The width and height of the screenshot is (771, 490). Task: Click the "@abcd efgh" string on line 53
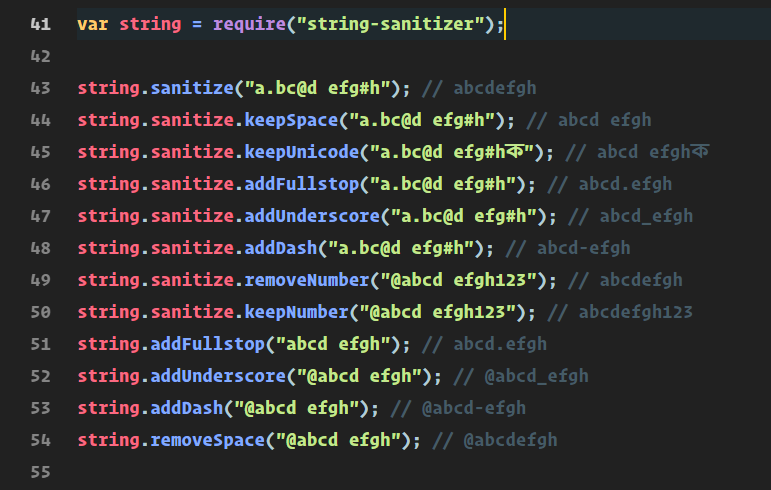(x=297, y=408)
